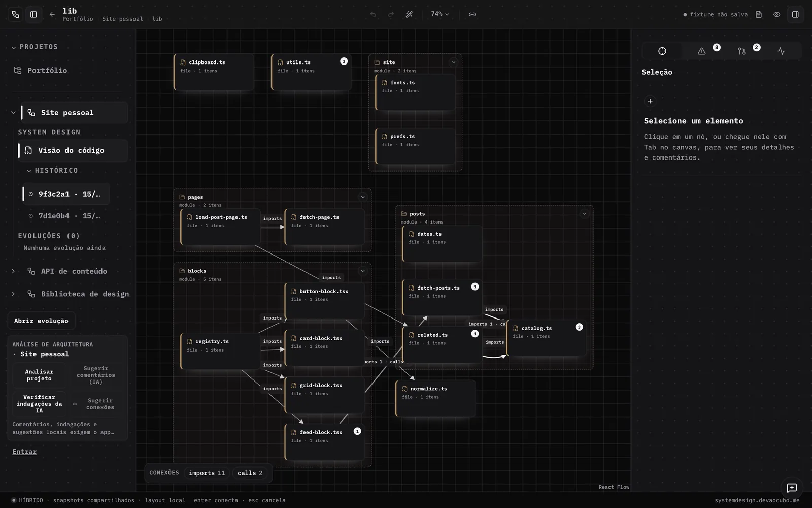Click Site pessoal breadcrumb in header

click(122, 19)
